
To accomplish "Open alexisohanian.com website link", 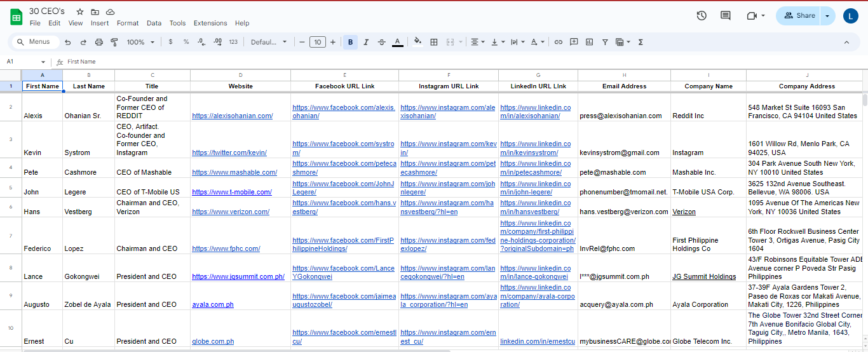I will point(233,116).
